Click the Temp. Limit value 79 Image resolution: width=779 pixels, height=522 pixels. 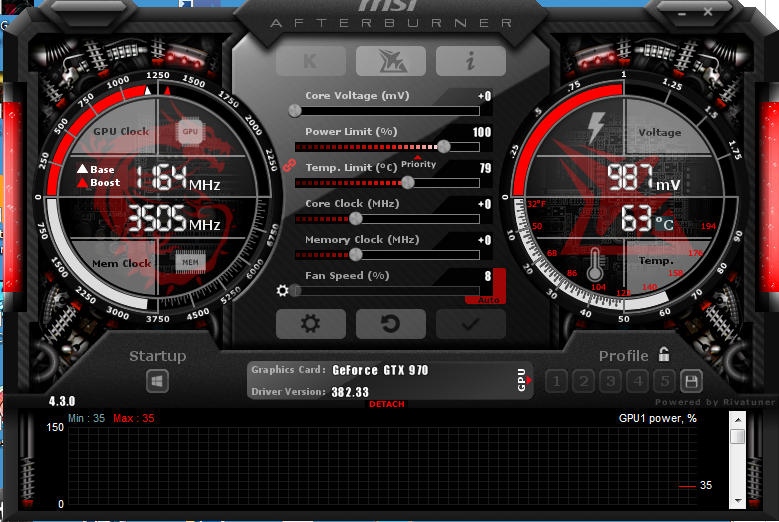(x=485, y=168)
